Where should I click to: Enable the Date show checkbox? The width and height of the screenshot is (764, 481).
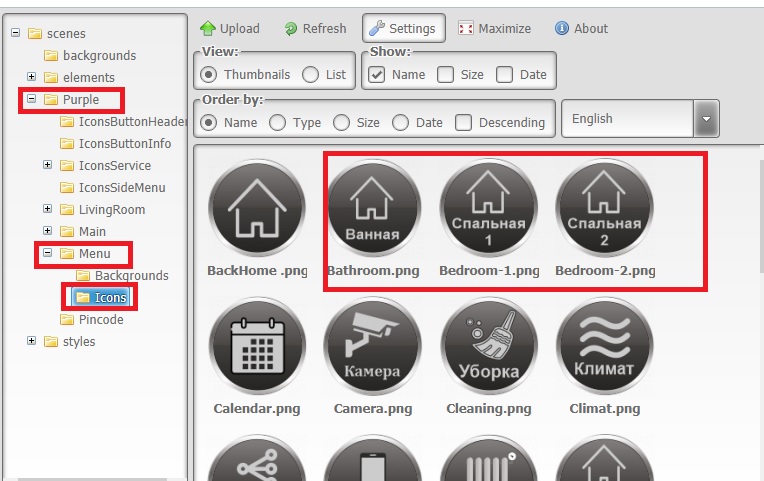[x=504, y=75]
